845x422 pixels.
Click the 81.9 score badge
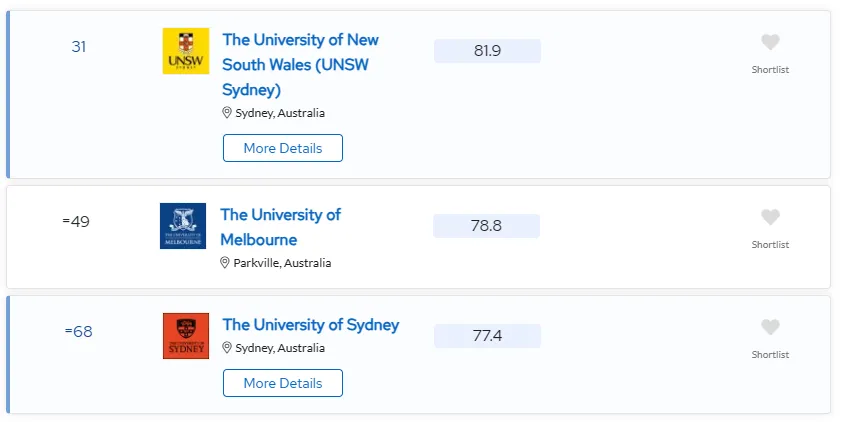487,51
